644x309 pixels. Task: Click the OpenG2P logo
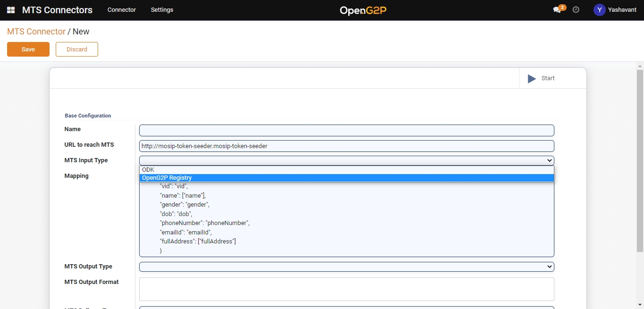coord(363,10)
